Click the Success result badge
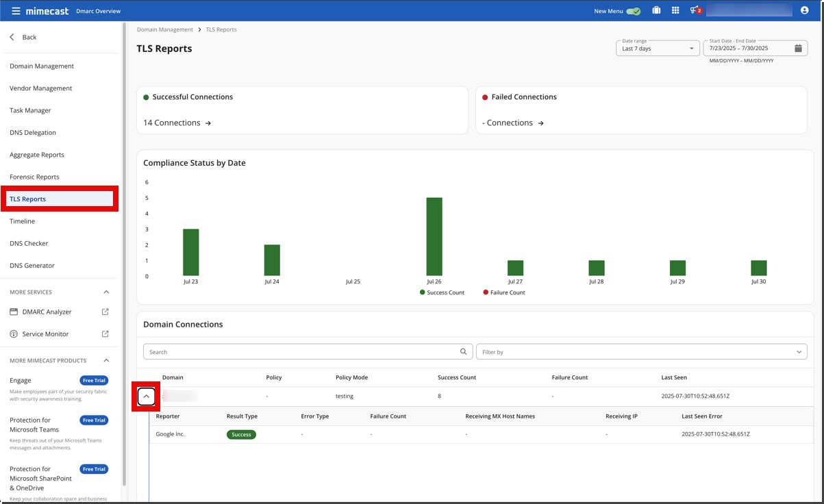 point(241,435)
